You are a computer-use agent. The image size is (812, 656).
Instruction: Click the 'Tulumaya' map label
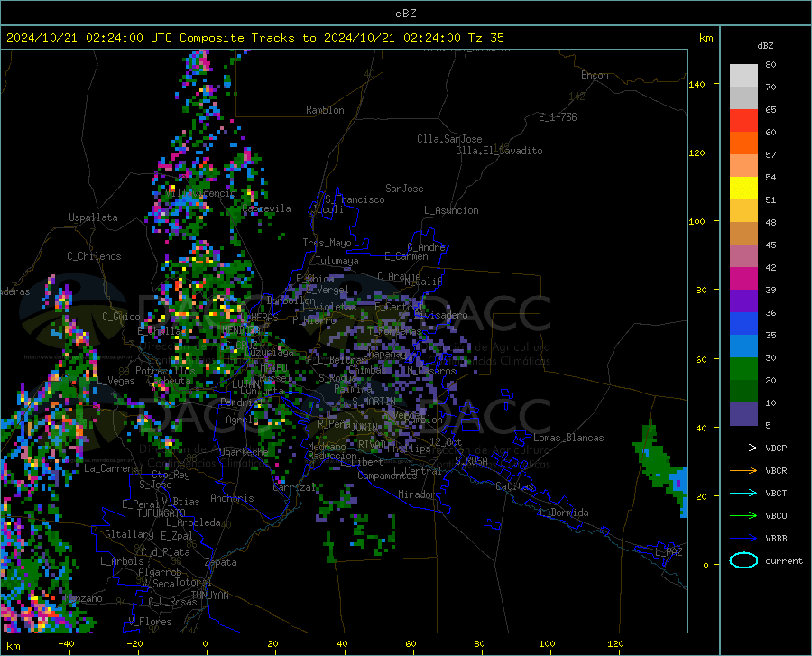click(337, 261)
